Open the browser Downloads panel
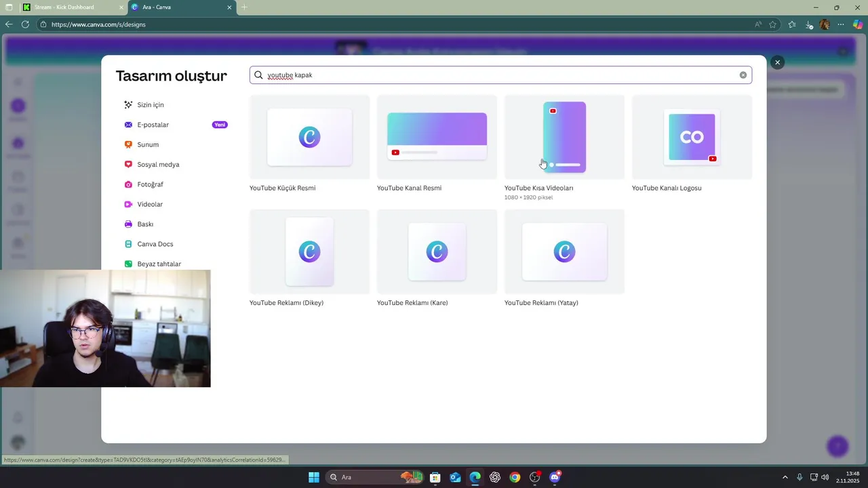This screenshot has width=868, height=488. coord(809,24)
